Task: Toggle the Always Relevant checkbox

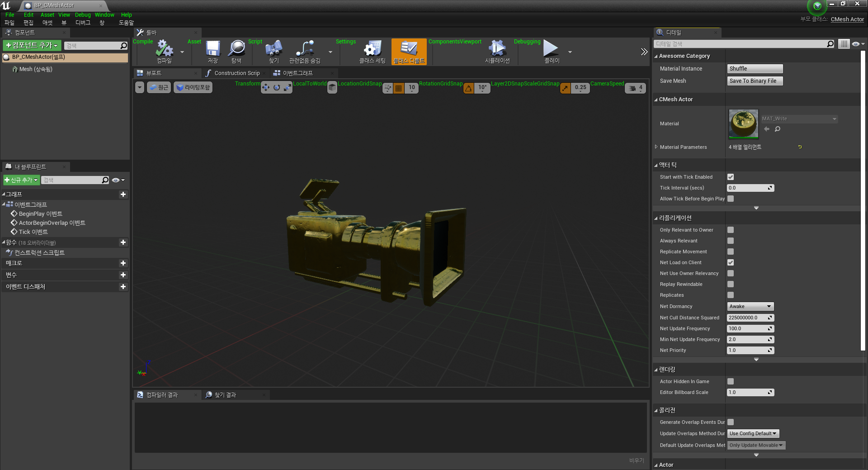Action: pos(731,241)
